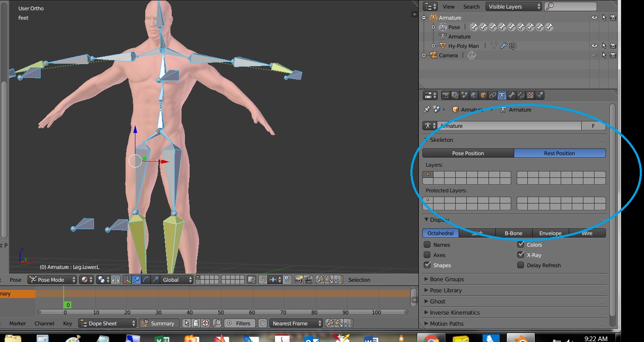Enable the Names display checkbox
The height and width of the screenshot is (342, 644).
click(427, 245)
